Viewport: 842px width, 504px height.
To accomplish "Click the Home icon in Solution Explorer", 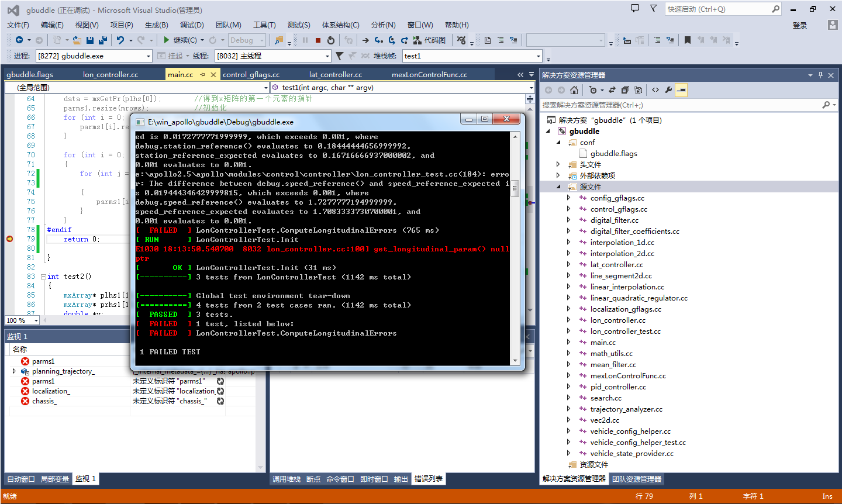I will point(575,89).
